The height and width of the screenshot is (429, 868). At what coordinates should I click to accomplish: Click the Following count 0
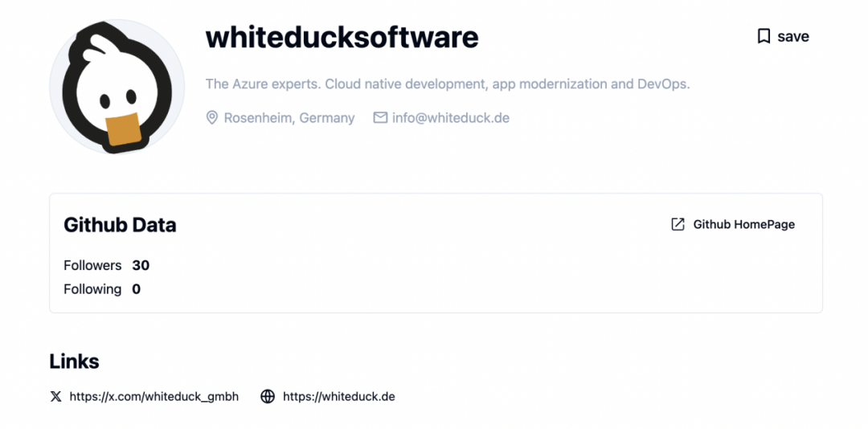pos(136,289)
